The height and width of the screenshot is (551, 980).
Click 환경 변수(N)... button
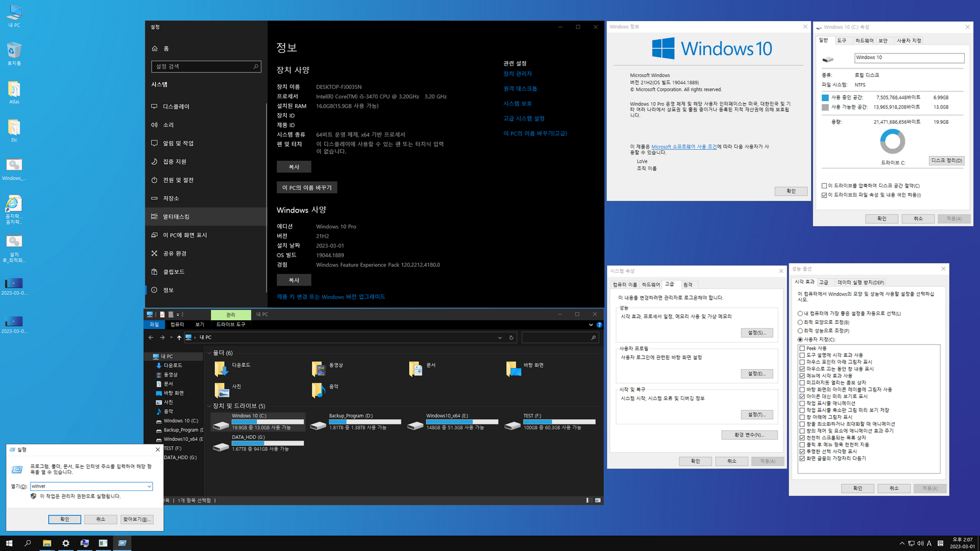749,435
